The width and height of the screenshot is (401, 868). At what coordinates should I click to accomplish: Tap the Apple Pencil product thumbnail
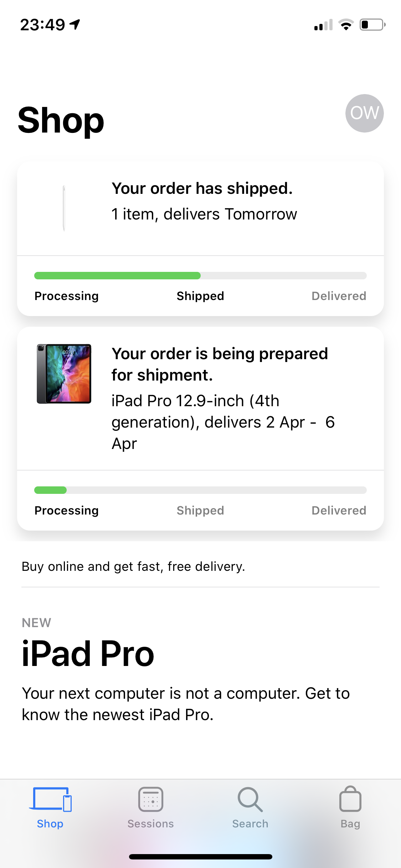click(64, 208)
